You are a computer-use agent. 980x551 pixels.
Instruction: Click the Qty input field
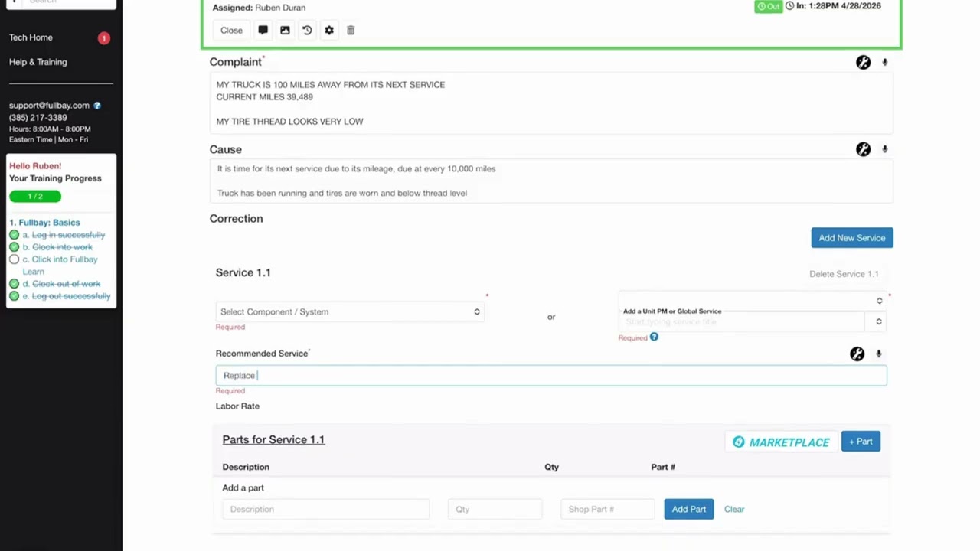(495, 510)
